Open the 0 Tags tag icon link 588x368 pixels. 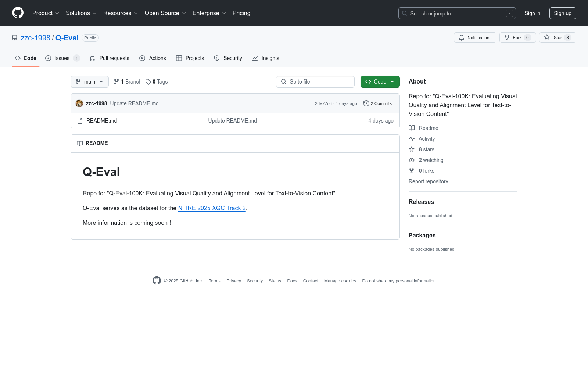pos(148,82)
